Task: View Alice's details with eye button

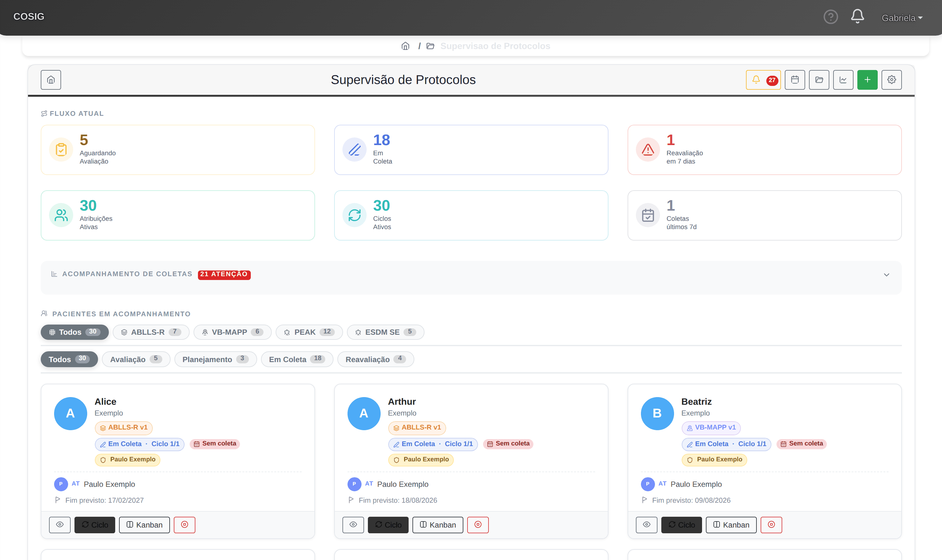Action: point(60,525)
